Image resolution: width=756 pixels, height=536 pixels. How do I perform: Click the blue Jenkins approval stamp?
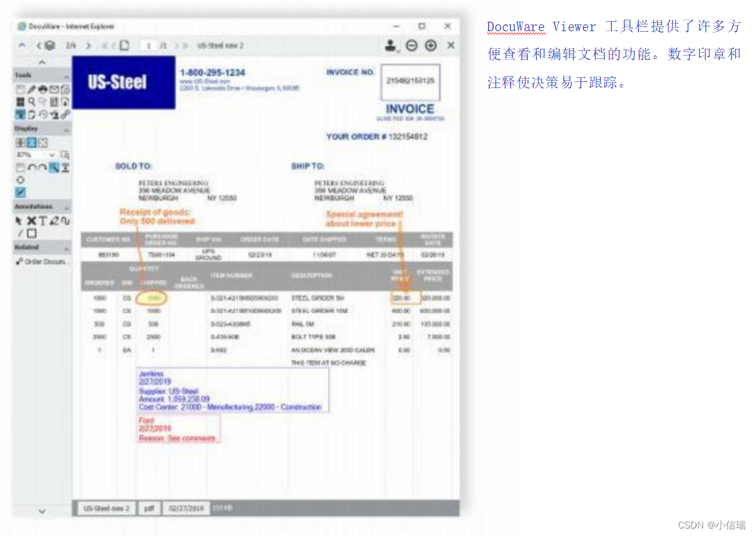pyautogui.click(x=233, y=390)
